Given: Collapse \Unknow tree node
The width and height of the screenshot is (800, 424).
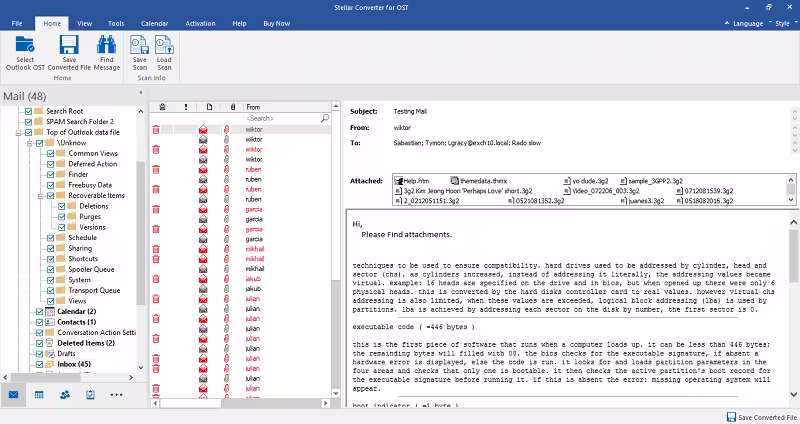Looking at the screenshot, I should click(30, 143).
